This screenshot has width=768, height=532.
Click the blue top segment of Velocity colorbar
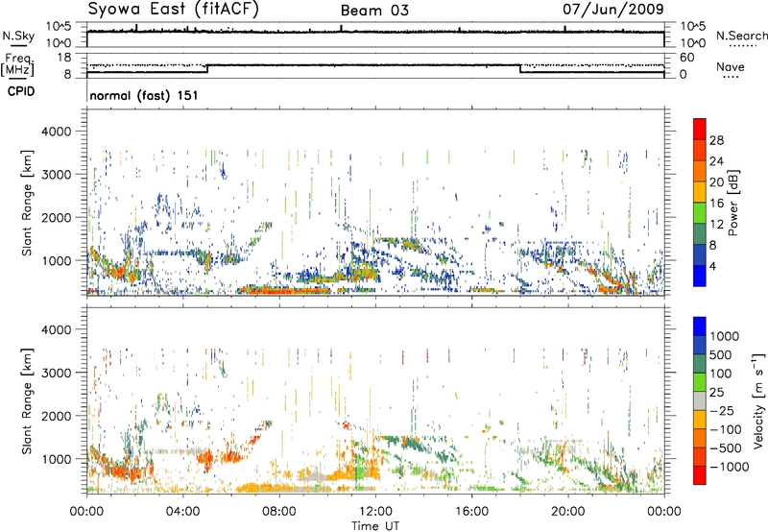700,326
